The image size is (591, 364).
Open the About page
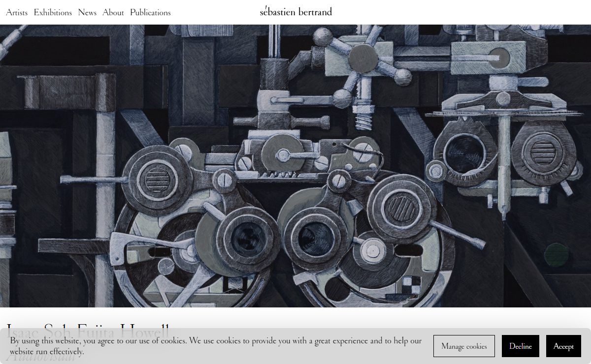pos(113,12)
